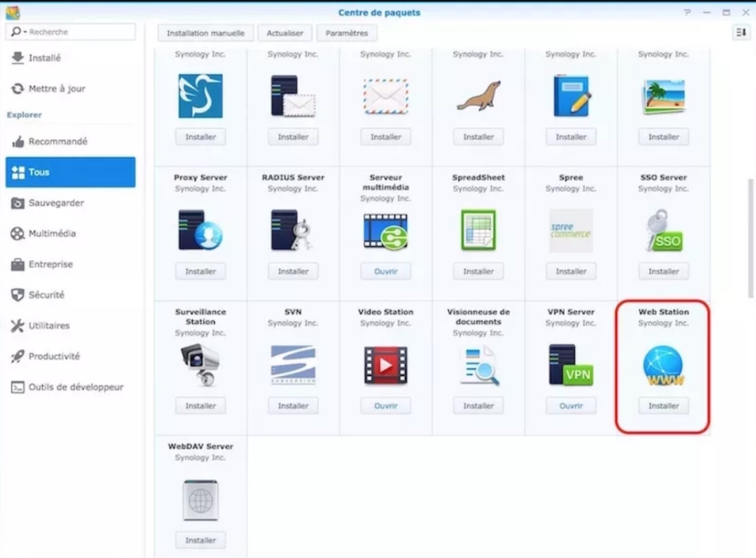Expand the search filter arrow

pyautogui.click(x=25, y=32)
